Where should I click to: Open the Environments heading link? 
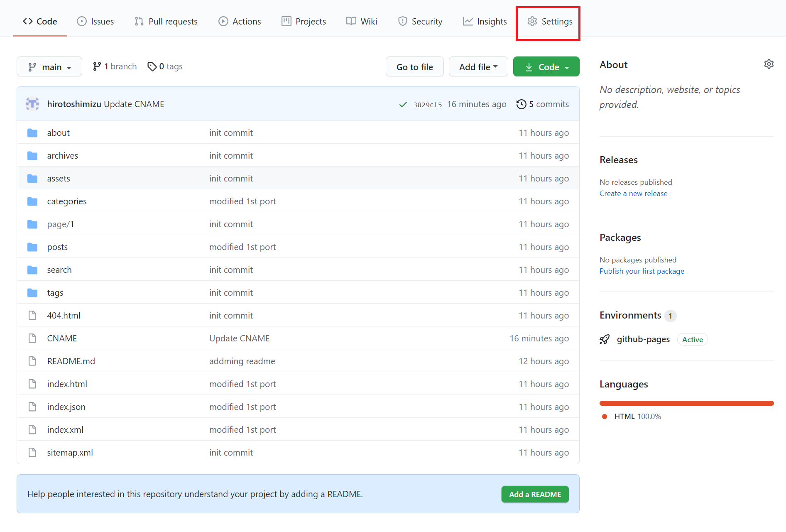tap(630, 315)
